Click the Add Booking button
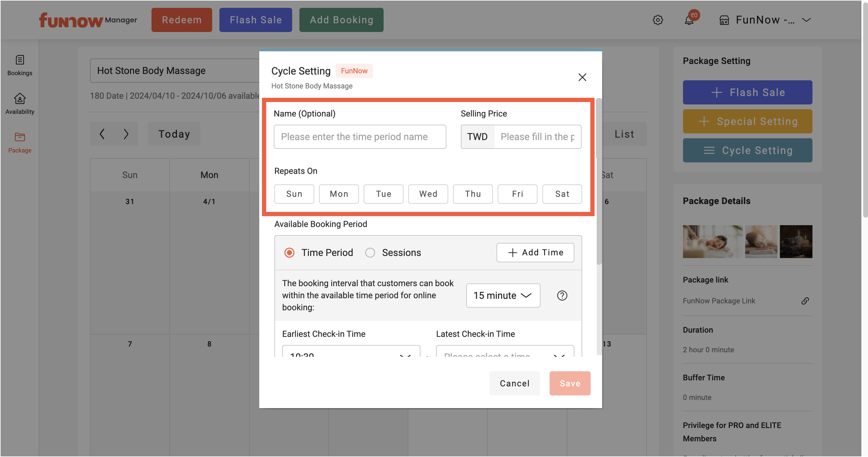Screen dimensions: 868x457 [x=341, y=20]
